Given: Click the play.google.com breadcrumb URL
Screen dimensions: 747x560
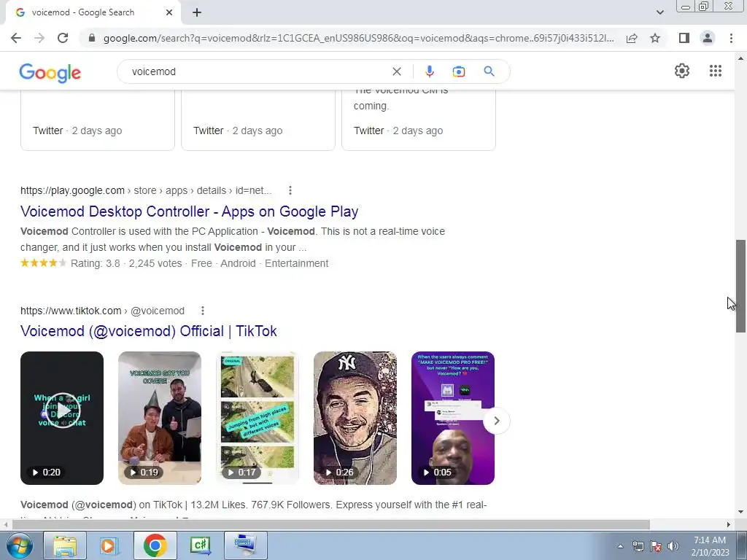Looking at the screenshot, I should pyautogui.click(x=146, y=190).
